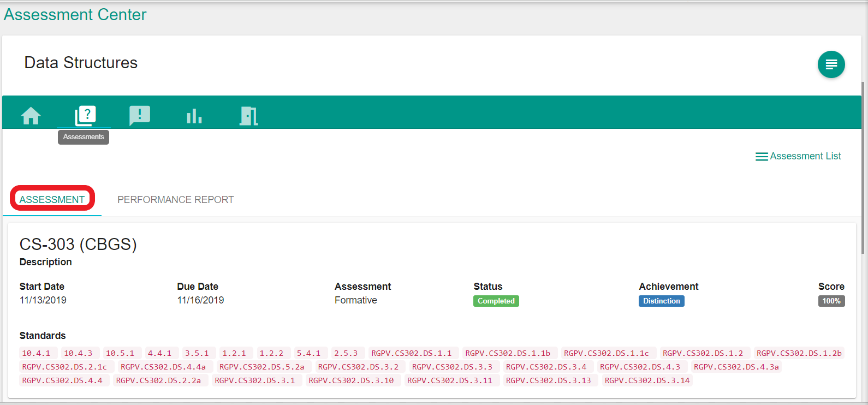Click the exit door icon
Screen dimensions: 868x405
[x=248, y=116]
